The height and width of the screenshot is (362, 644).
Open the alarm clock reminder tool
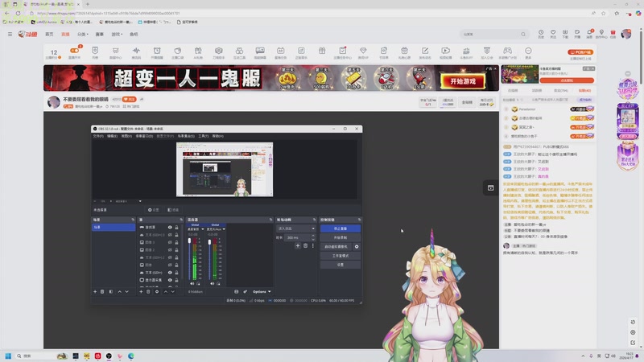(x=157, y=51)
